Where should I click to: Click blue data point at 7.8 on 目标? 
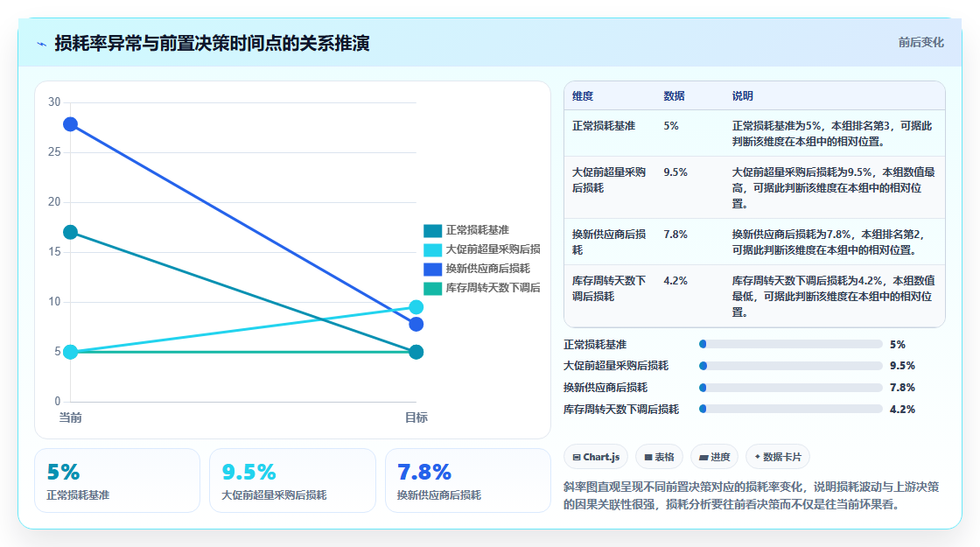[x=416, y=324]
